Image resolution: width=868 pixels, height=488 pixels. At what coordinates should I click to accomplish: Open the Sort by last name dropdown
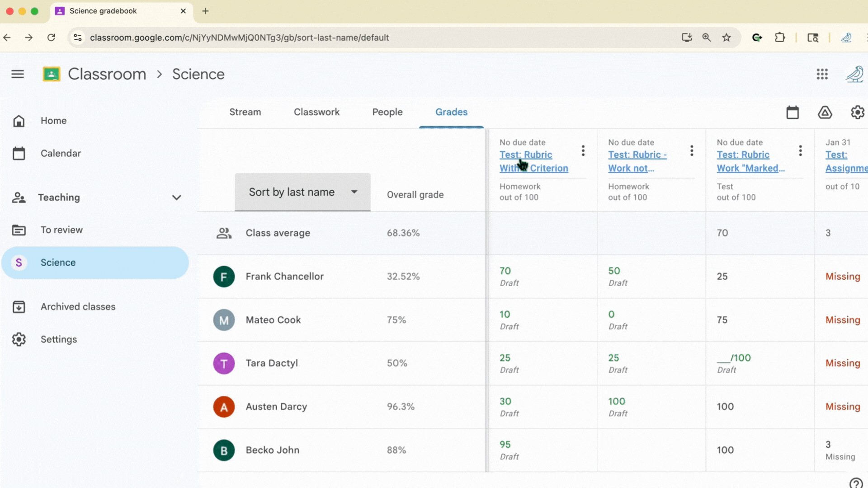[302, 192]
